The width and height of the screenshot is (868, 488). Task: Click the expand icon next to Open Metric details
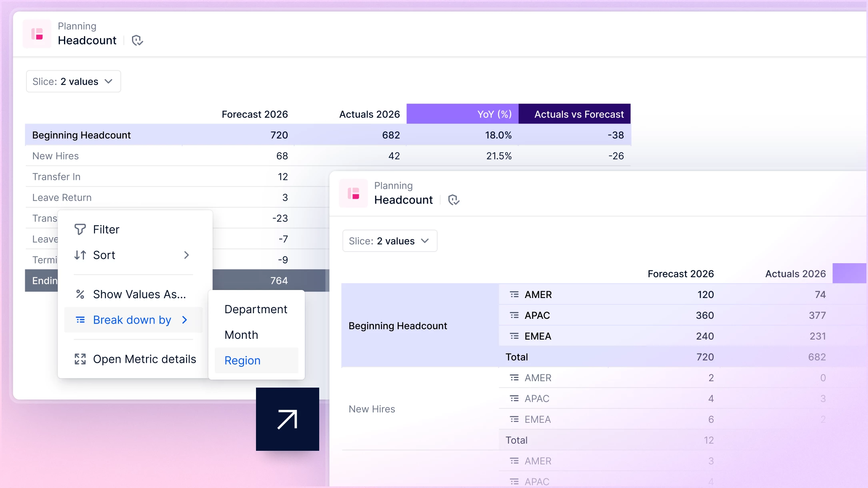(x=80, y=359)
